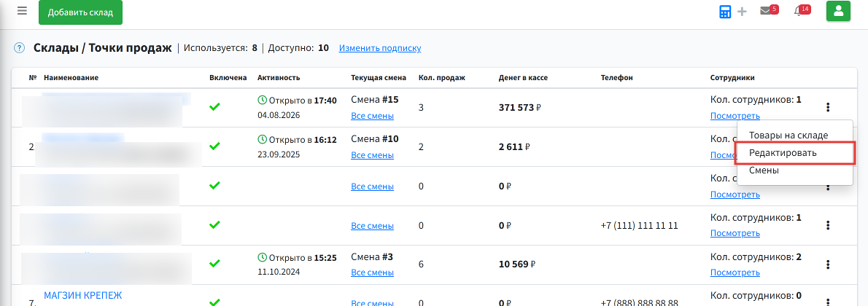Click the question mark help icon
Image resolution: width=868 pixels, height=306 pixels.
point(20,48)
